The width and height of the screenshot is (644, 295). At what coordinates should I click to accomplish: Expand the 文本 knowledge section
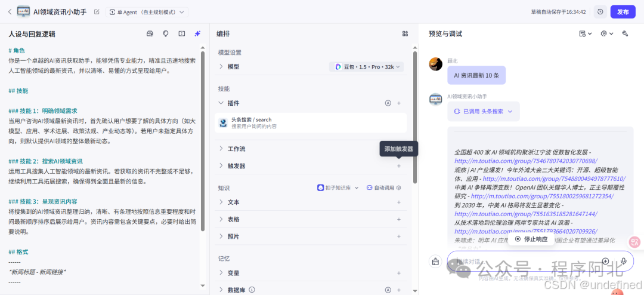pos(221,202)
